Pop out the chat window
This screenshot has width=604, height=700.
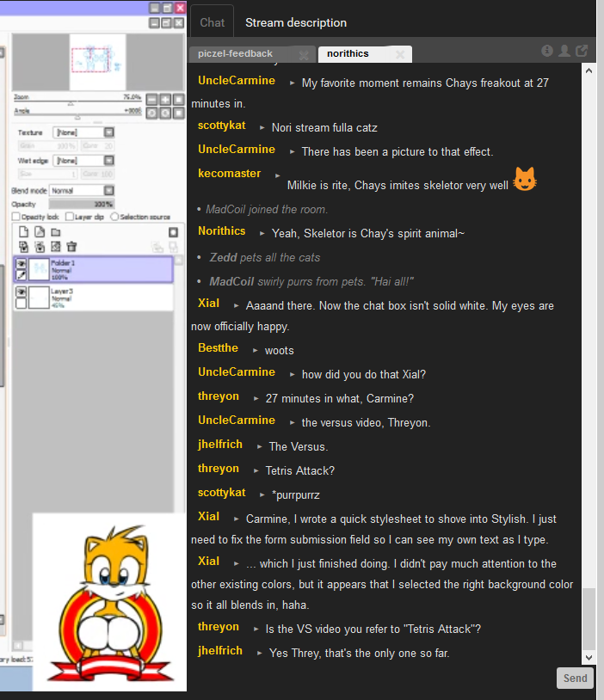pos(582,51)
